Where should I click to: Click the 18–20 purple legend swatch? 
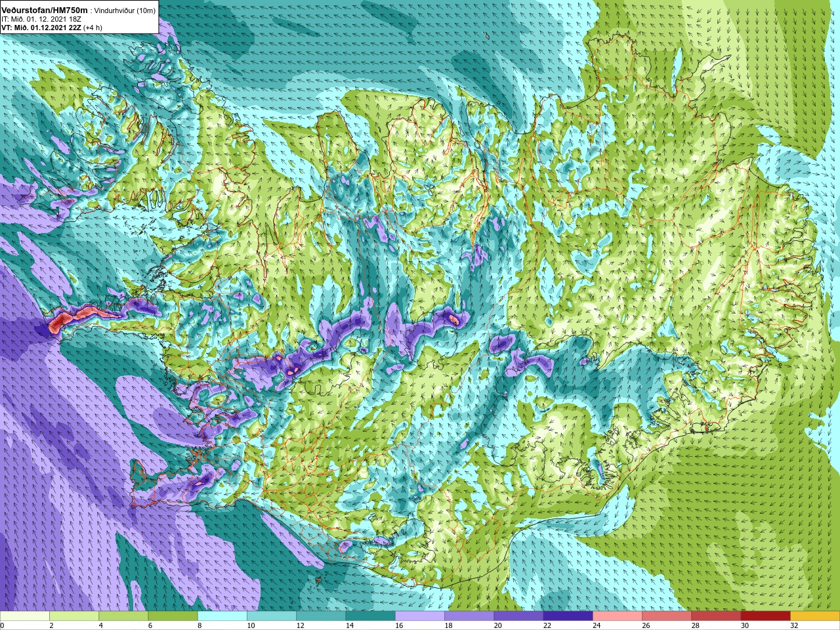tap(469, 616)
